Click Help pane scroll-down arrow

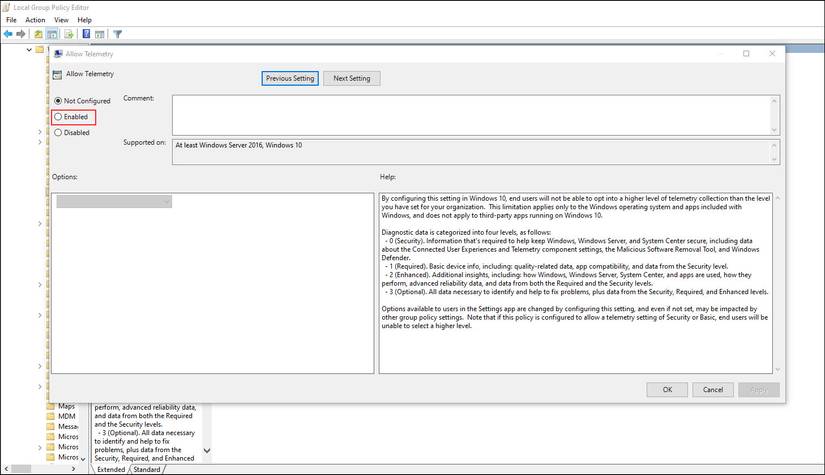[x=778, y=370]
